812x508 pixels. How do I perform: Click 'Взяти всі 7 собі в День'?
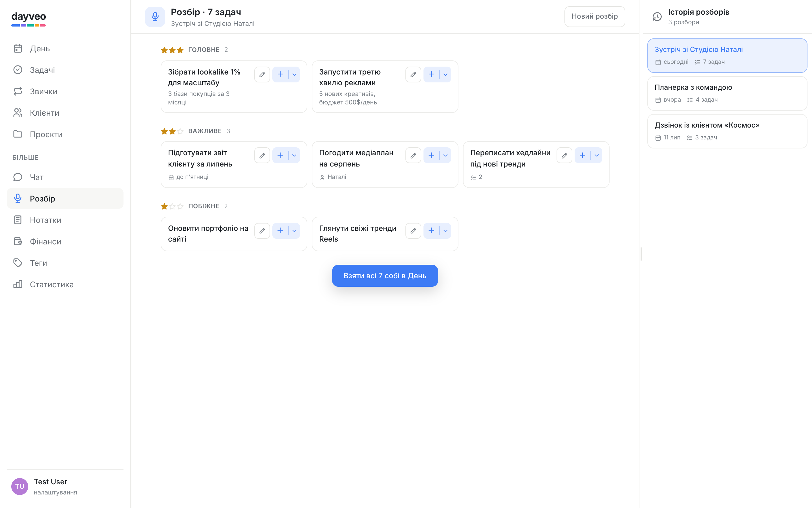(385, 275)
